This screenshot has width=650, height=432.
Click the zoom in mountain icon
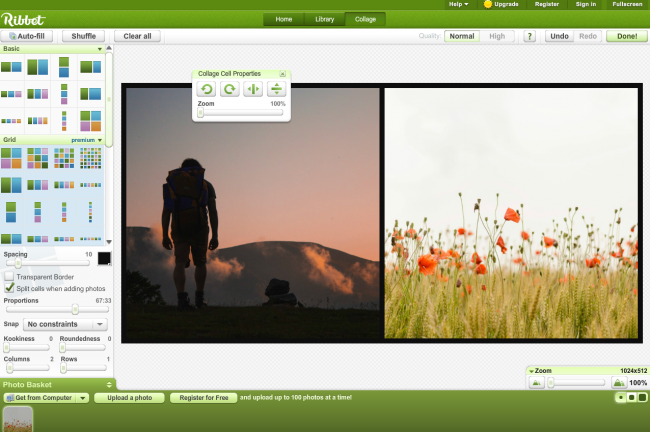(x=618, y=383)
